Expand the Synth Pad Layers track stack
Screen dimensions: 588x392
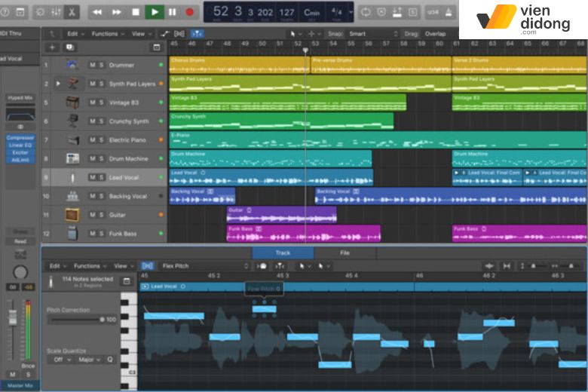[x=58, y=83]
